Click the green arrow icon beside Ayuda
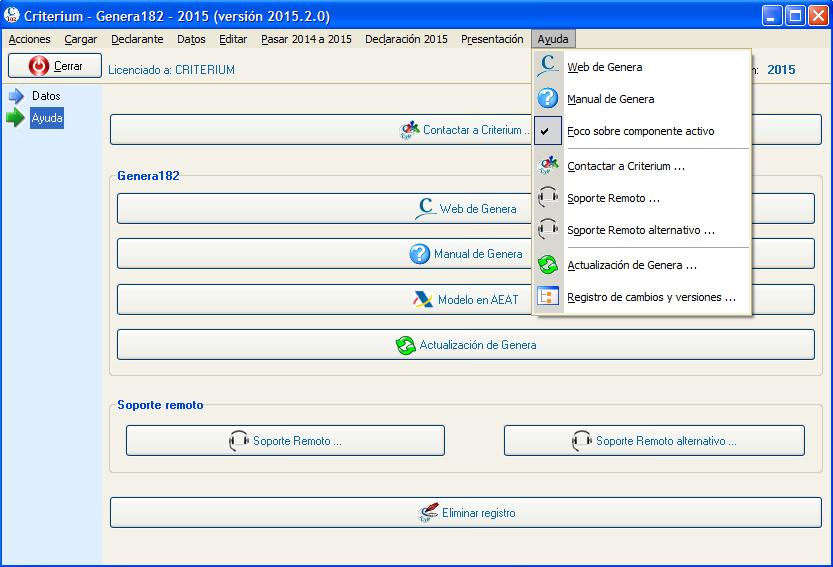Image resolution: width=833 pixels, height=567 pixels. 16,118
